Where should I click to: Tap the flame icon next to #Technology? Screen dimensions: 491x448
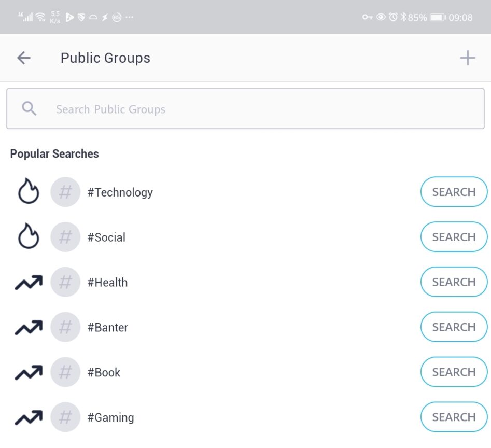[28, 191]
